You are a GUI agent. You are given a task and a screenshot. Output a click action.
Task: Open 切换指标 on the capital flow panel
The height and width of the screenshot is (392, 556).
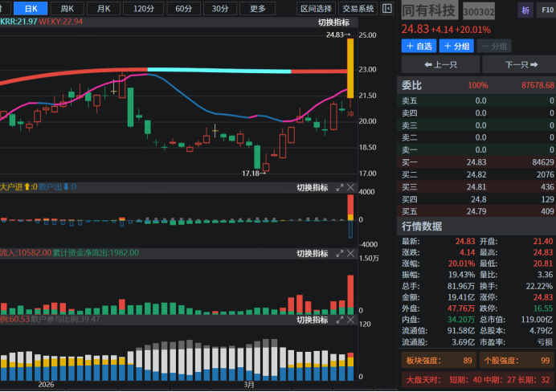click(312, 253)
